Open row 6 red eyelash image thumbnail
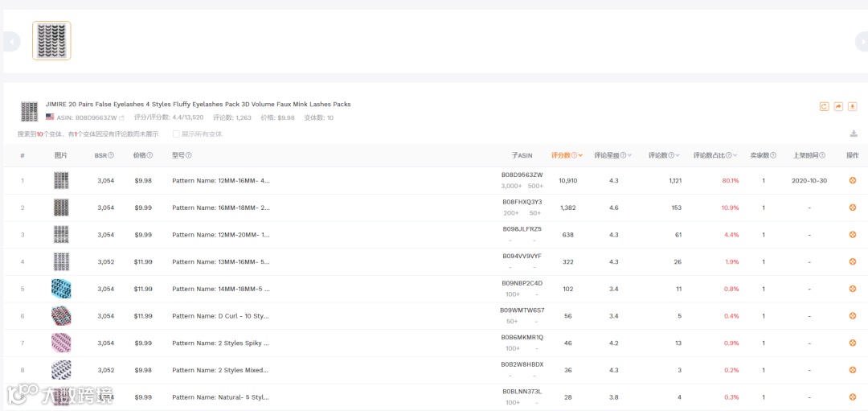Screen dimensions: 868x411 tap(61, 316)
